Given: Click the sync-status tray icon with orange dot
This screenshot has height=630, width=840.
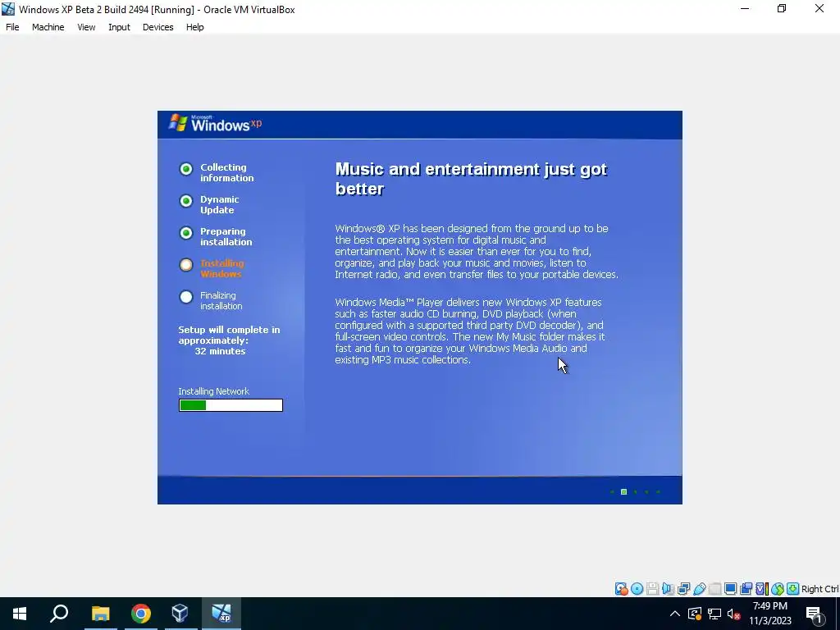Looking at the screenshot, I should (695, 614).
